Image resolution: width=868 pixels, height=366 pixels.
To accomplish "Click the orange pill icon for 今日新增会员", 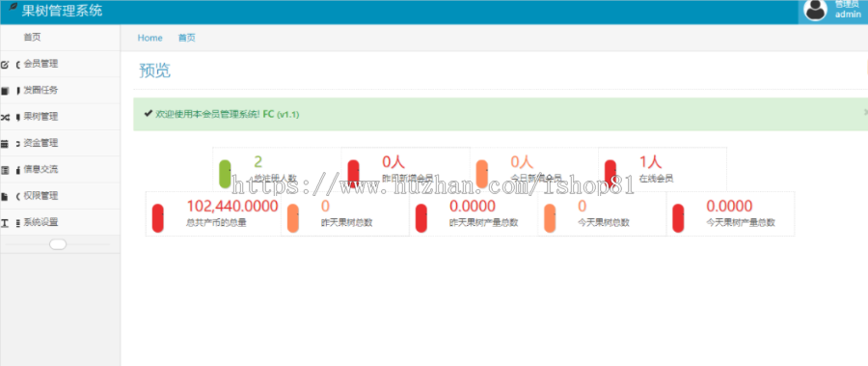I will pos(481,173).
